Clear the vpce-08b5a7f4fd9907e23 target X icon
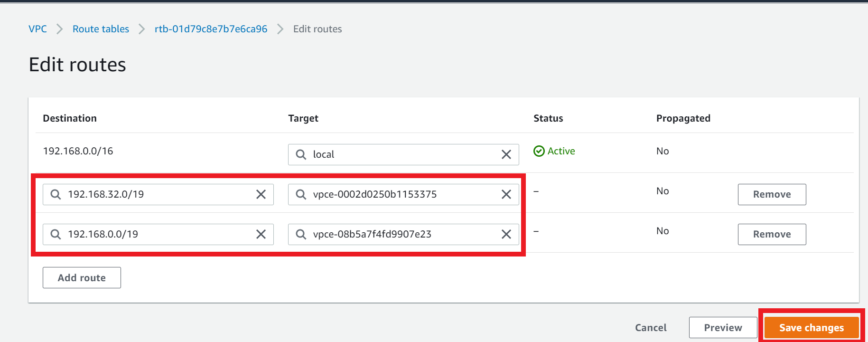 coord(506,234)
